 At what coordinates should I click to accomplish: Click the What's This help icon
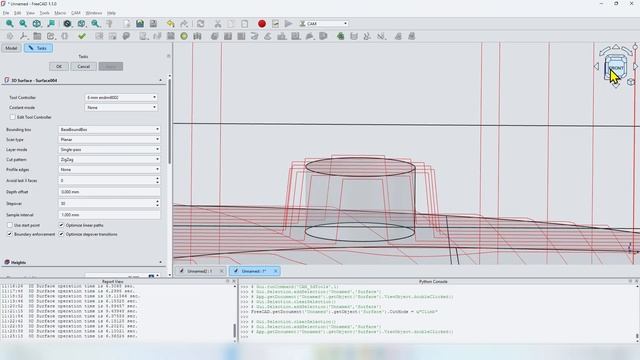(109, 24)
